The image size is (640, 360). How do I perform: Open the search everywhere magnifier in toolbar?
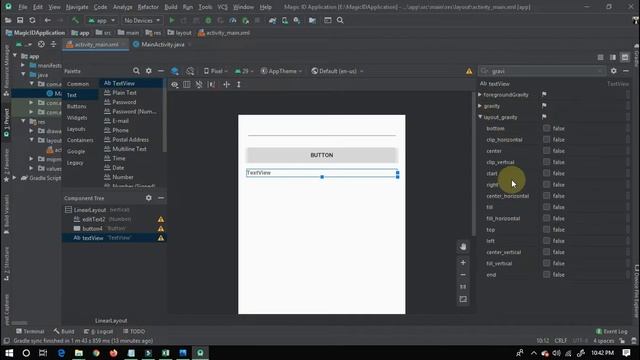pyautogui.click(x=340, y=20)
